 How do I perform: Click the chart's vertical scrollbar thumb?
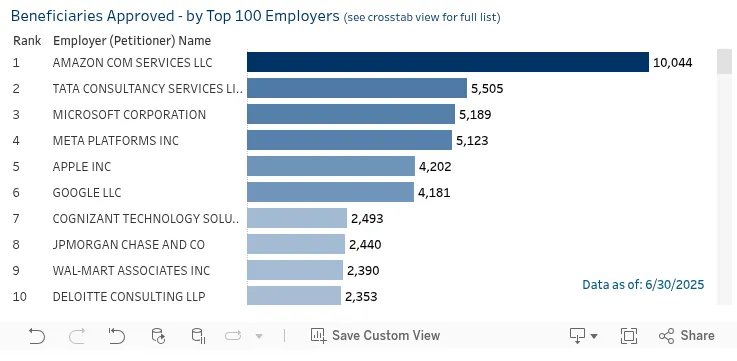[724, 61]
